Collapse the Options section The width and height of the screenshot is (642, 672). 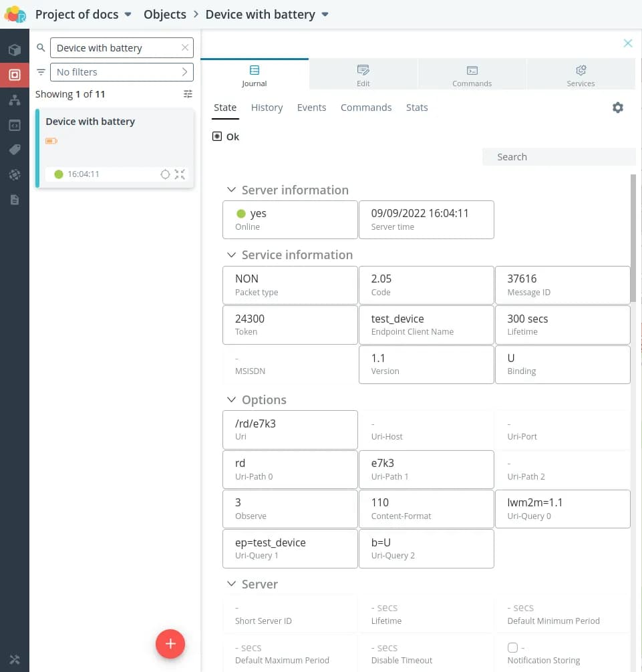(232, 400)
